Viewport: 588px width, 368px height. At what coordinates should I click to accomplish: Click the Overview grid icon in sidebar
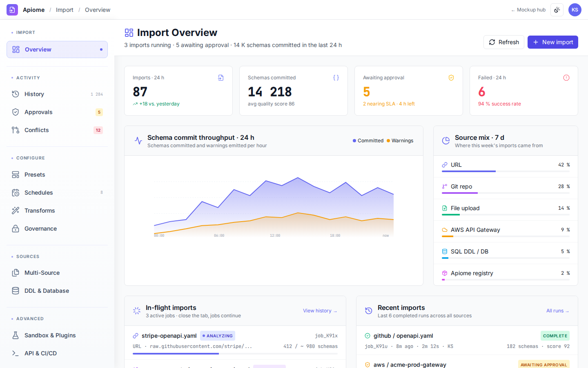click(x=16, y=49)
